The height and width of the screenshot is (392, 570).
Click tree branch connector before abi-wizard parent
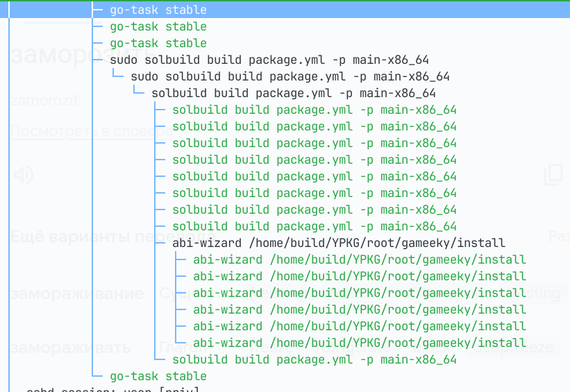162,243
